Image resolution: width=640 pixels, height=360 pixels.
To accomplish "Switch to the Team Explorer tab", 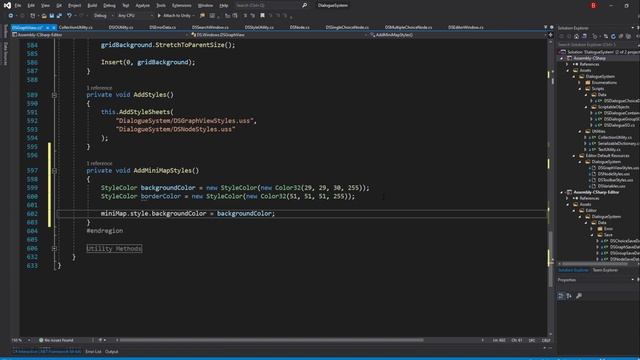I will click(x=605, y=270).
